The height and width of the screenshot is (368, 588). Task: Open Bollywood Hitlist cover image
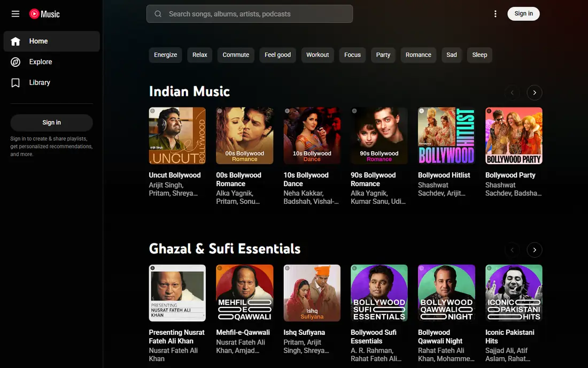tap(447, 136)
